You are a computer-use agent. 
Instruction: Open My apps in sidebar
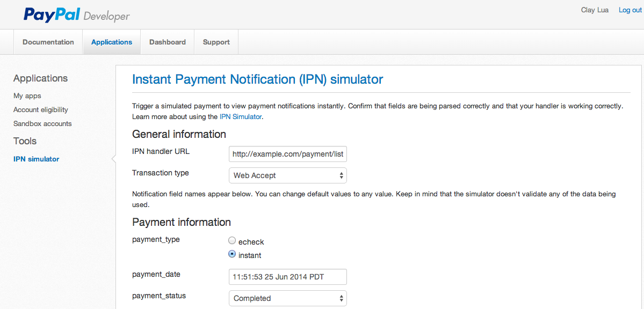tap(27, 96)
